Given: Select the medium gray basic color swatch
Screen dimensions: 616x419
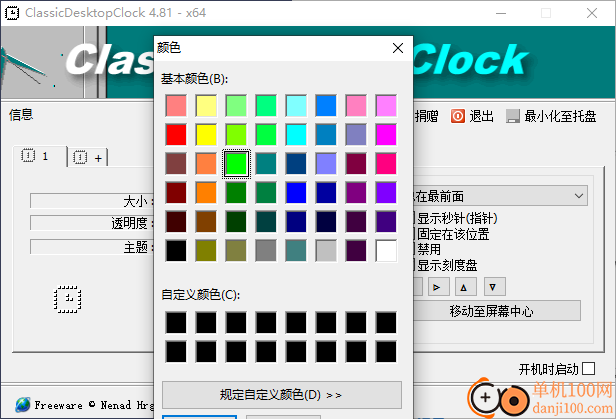Looking at the screenshot, I should pyautogui.click(x=266, y=251).
